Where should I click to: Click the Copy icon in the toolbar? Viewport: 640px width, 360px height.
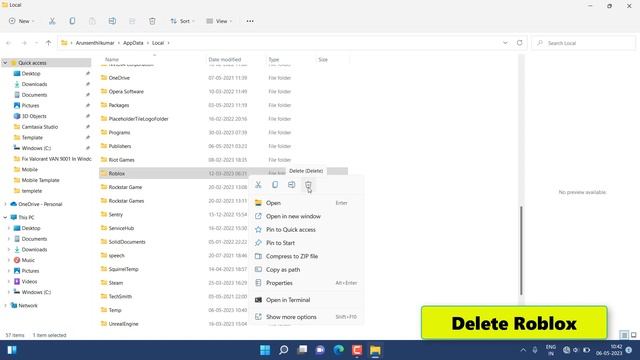point(72,21)
